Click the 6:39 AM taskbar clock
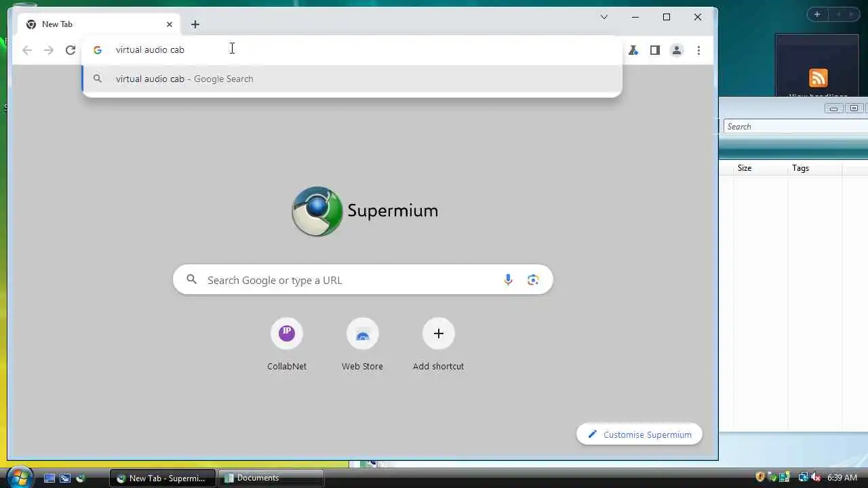The image size is (868, 488). tap(842, 478)
